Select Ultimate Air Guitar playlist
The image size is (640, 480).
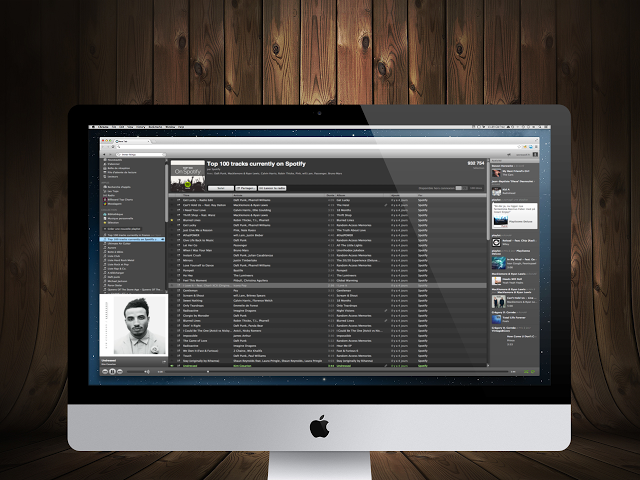(x=119, y=244)
